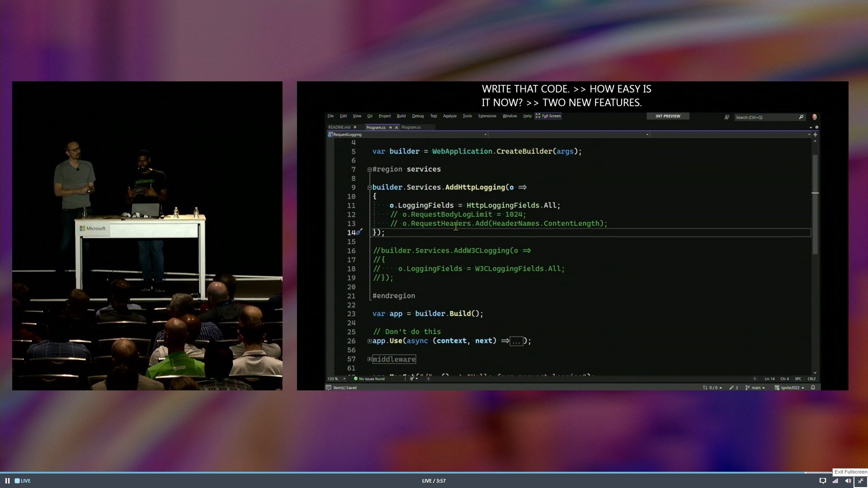Click the screwdriver quick action on line 14
Viewport: 868px width, 488px height.
coord(359,232)
